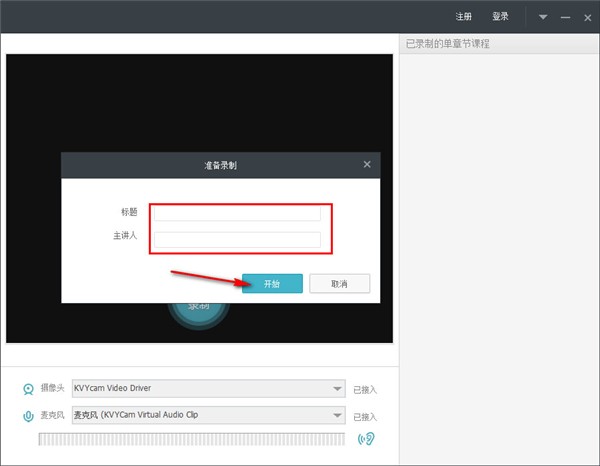
Task: Click 注册 to register an account
Action: pos(464,17)
